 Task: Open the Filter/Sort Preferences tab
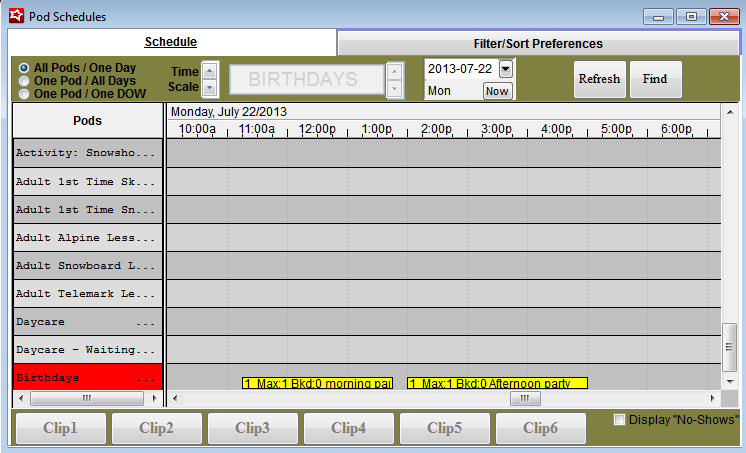tap(538, 44)
